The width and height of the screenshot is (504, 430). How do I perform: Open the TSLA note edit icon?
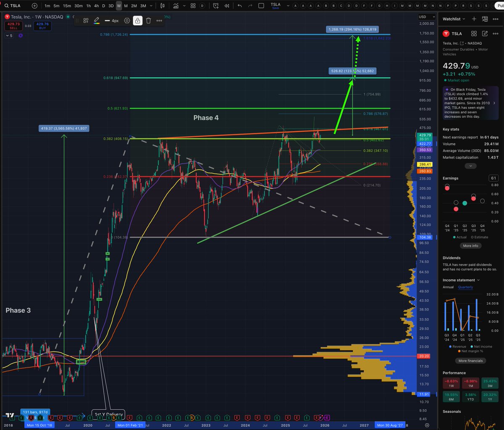485,34
